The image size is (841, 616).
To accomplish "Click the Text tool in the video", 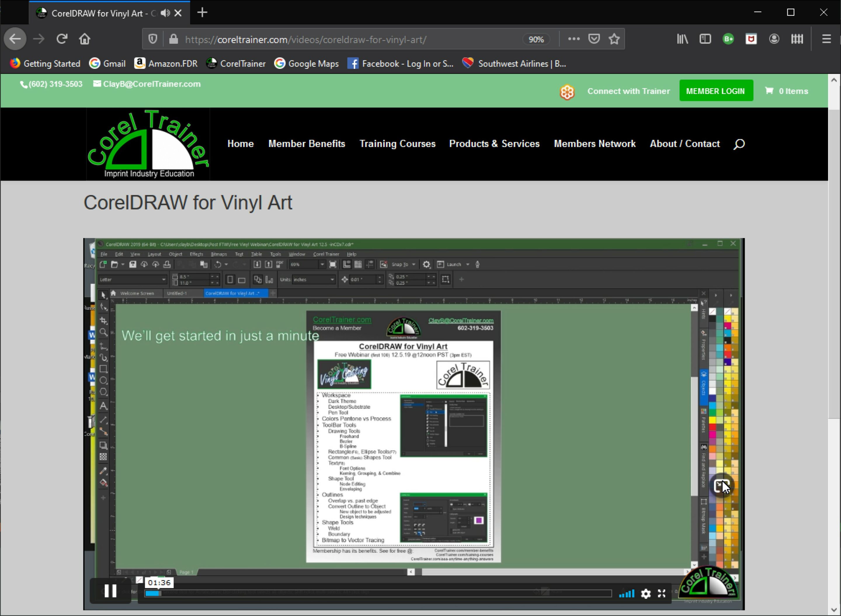I will [x=103, y=406].
